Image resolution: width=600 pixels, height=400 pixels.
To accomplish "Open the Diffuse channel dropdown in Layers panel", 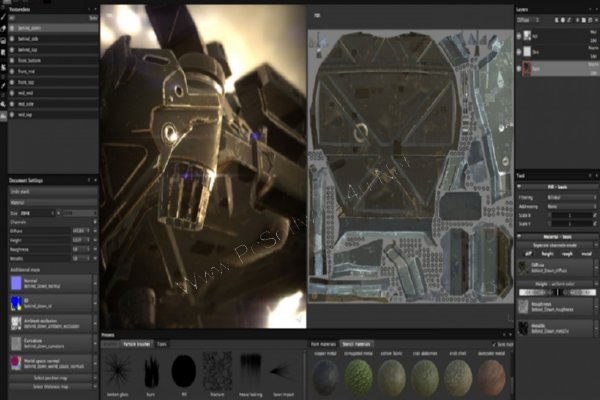I will coord(528,20).
